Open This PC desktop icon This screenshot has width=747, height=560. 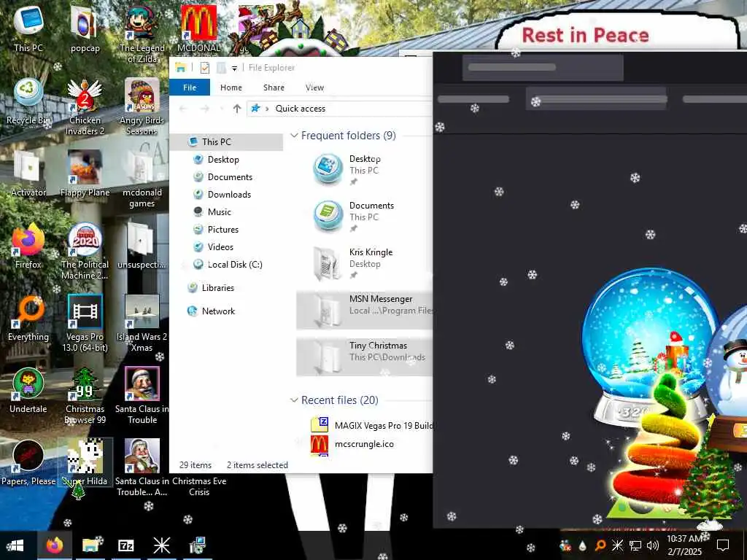pos(28,28)
